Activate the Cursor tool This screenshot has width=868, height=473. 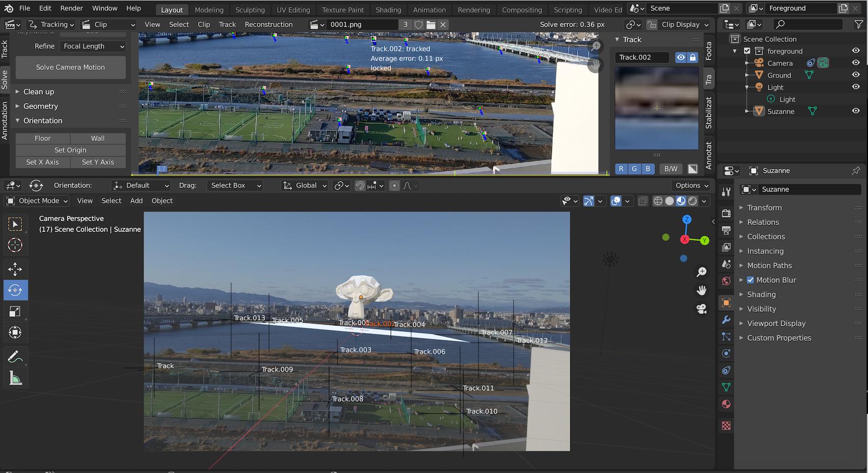15,245
